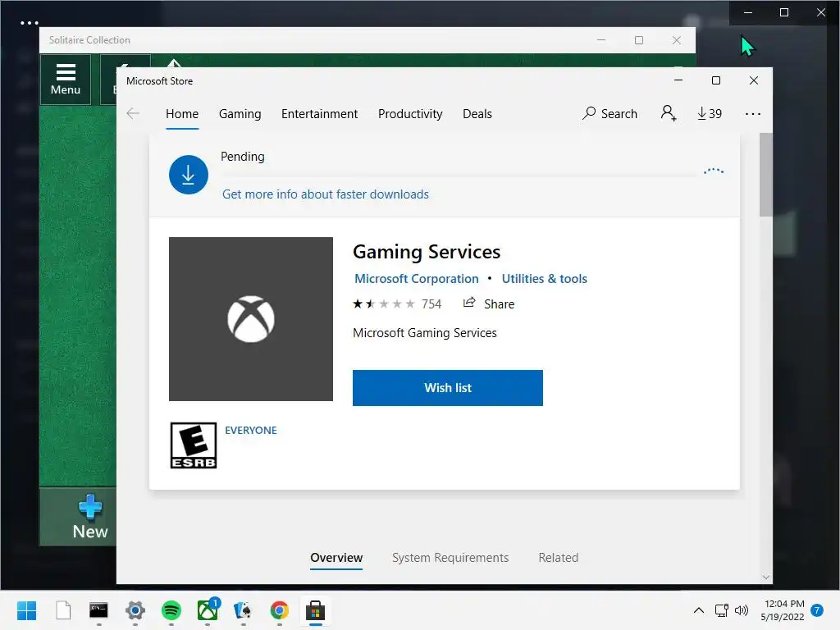Go back using Microsoft Store back arrow
This screenshot has height=630, width=840.
tap(133, 113)
